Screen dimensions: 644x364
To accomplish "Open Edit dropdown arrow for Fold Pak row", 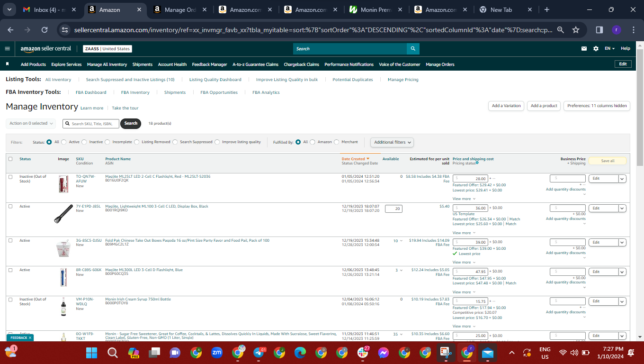I will (x=622, y=242).
